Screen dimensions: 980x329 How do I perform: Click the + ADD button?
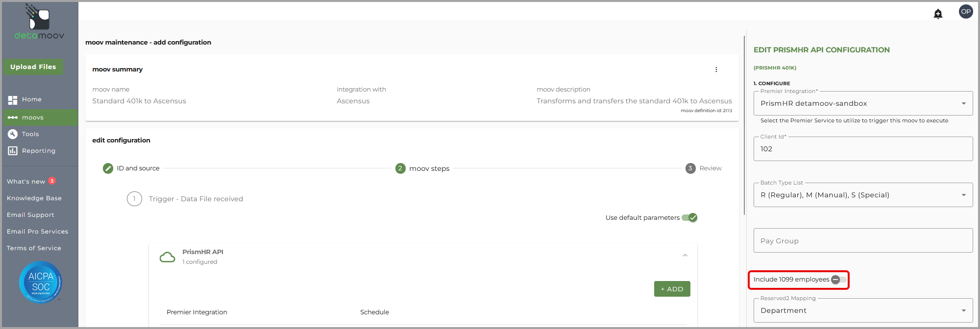672,289
